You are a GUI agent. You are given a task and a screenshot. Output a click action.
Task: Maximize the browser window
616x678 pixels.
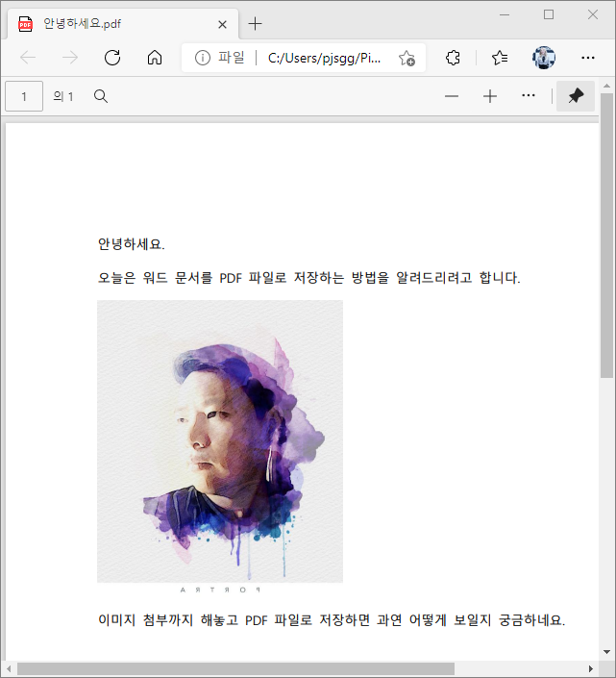click(x=549, y=14)
